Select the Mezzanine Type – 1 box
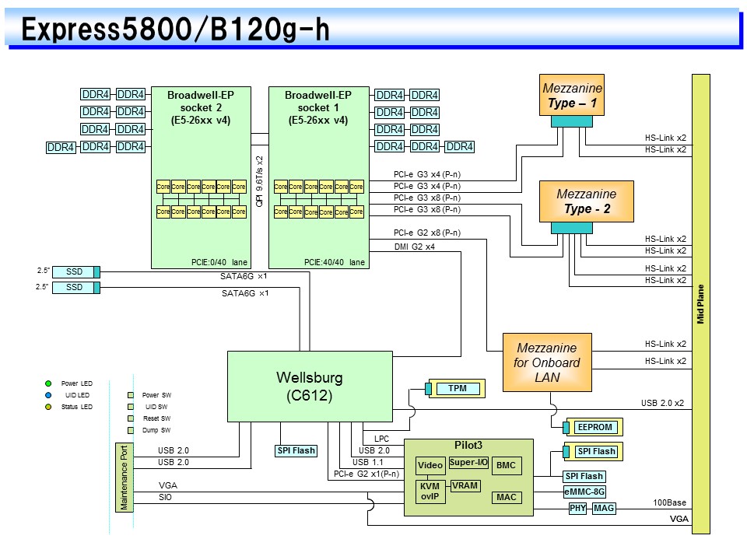The width and height of the screenshot is (747, 560). coord(572,95)
